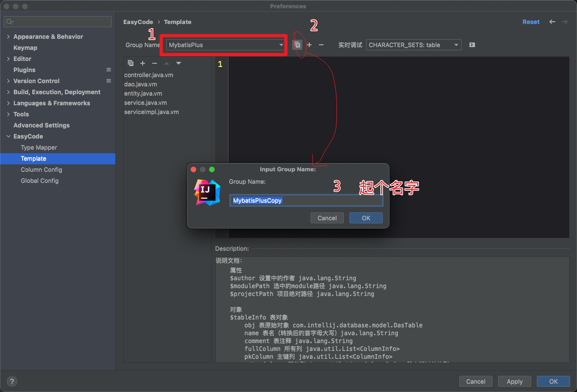The image size is (577, 392).
Task: Expand Build, Execution, Deployment section
Action: (x=8, y=92)
